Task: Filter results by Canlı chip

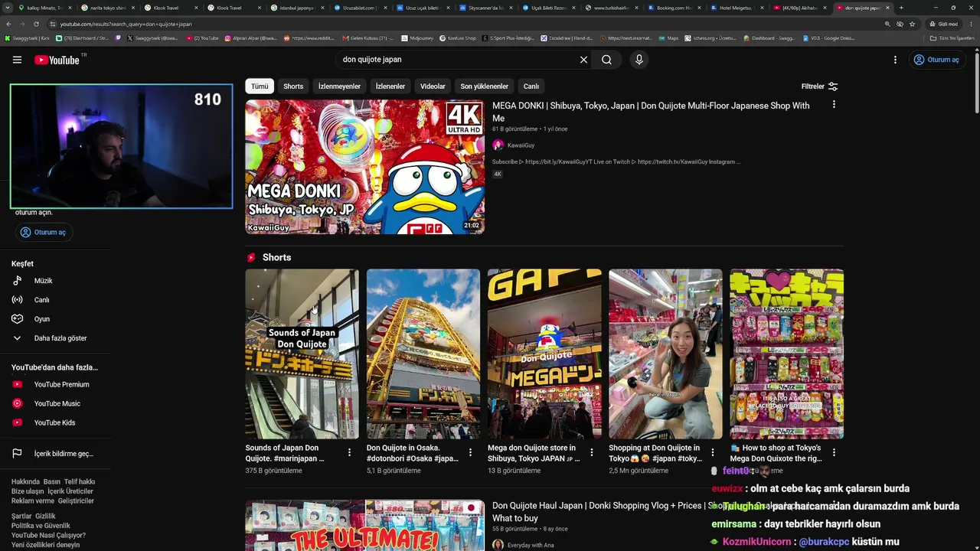Action: pos(531,86)
